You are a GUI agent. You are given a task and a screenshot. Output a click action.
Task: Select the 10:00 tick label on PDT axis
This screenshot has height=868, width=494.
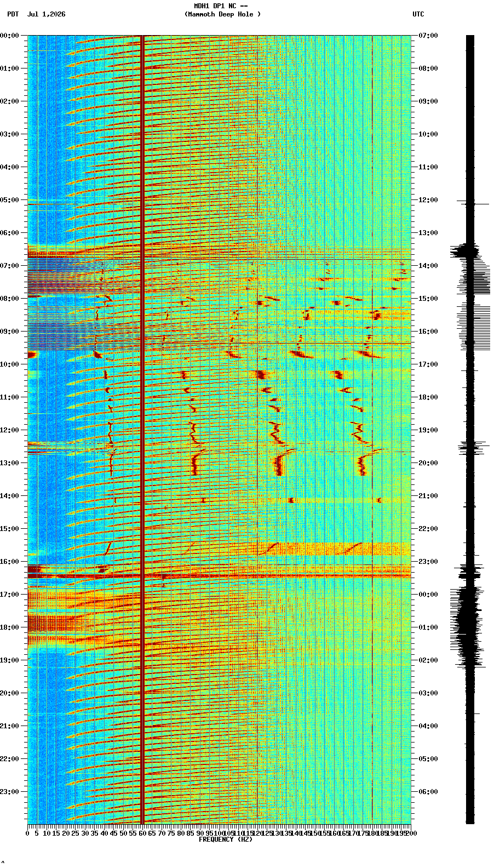(x=9, y=364)
